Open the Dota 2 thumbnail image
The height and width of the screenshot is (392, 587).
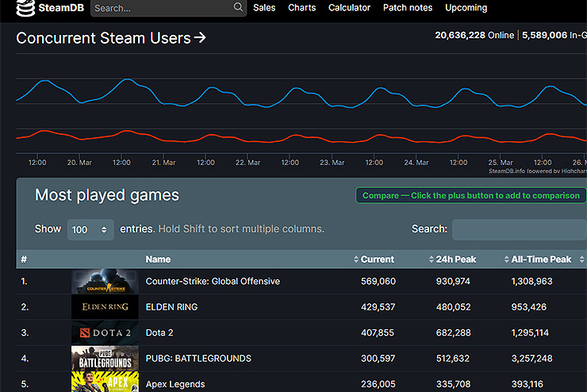[x=105, y=332]
